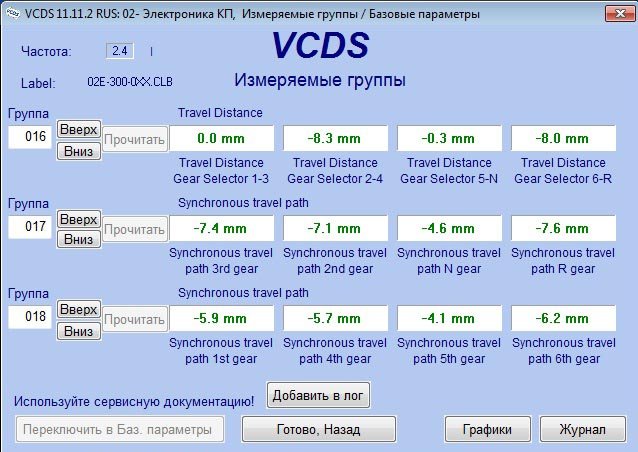Select the -0.3 mm Gear Selector 5-N value
Viewport: 638px width, 452px height.
[449, 138]
